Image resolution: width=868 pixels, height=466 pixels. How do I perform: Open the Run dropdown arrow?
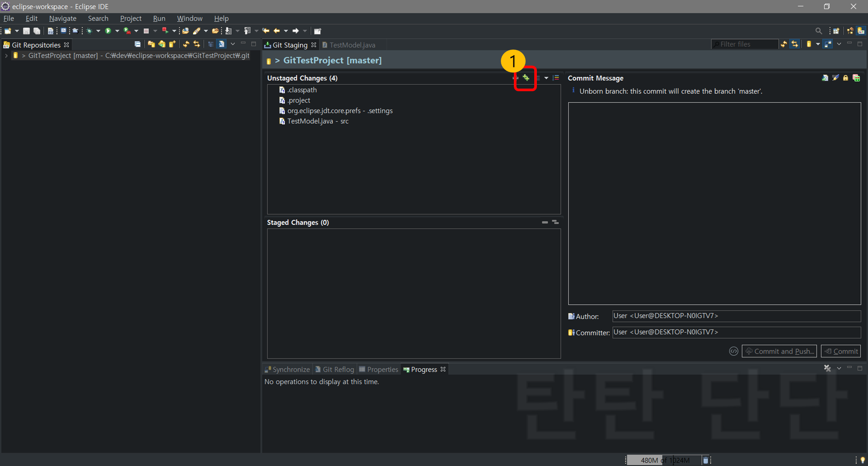tap(117, 31)
